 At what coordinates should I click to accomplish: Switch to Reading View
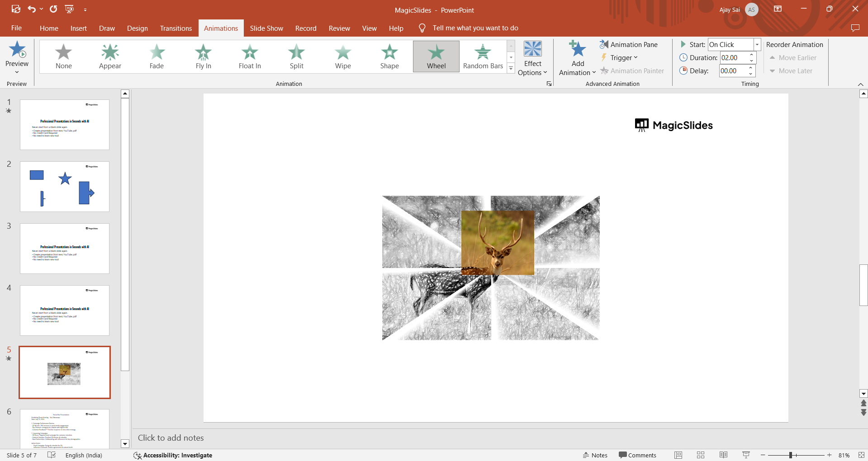pos(723,455)
